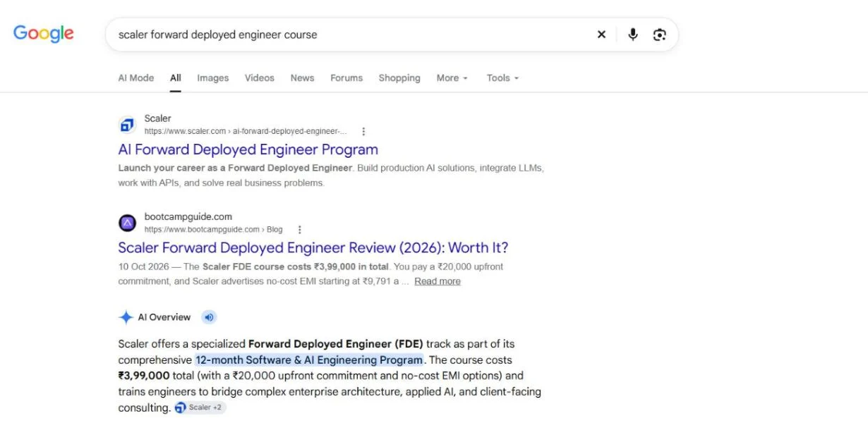Click highlighted 12-month Software & AI Engineering Program
The width and height of the screenshot is (868, 423).
(309, 360)
